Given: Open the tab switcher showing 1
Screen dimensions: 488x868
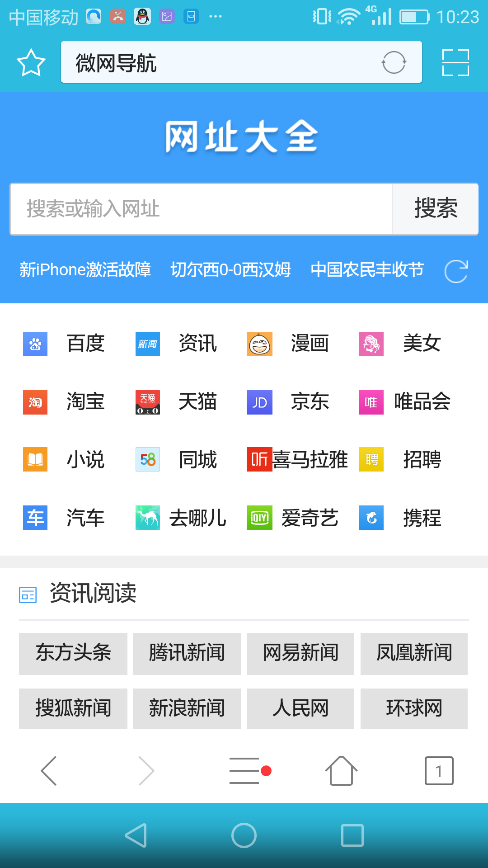Looking at the screenshot, I should pyautogui.click(x=439, y=771).
